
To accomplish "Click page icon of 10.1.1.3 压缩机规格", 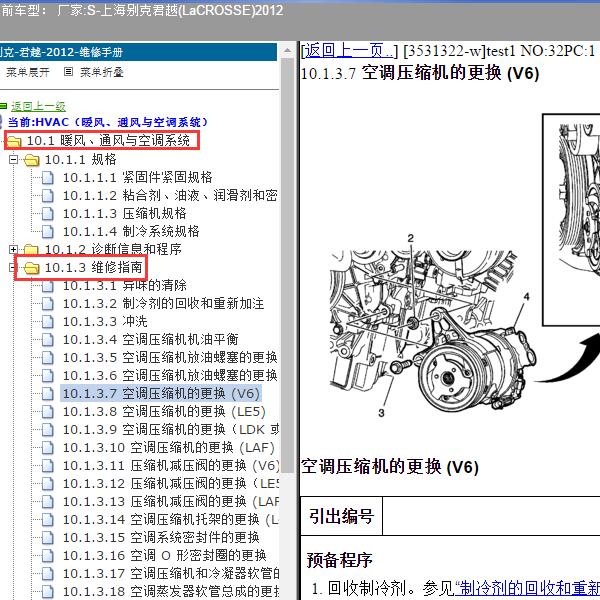I will pyautogui.click(x=47, y=214).
